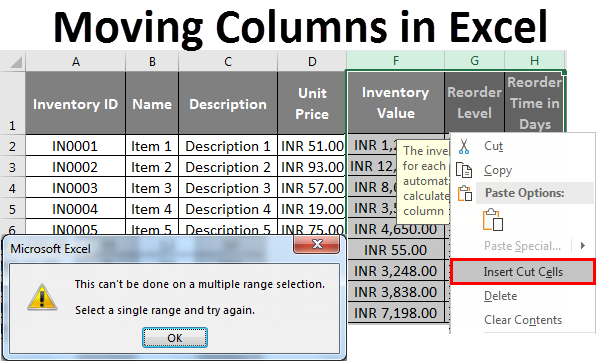Click the Paste Options clipboard icon

coord(465,193)
